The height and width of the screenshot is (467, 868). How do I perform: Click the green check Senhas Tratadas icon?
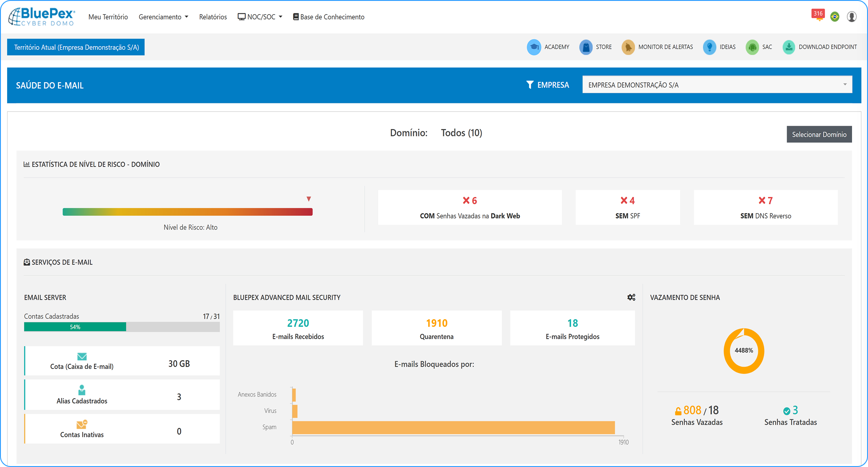pos(786,411)
